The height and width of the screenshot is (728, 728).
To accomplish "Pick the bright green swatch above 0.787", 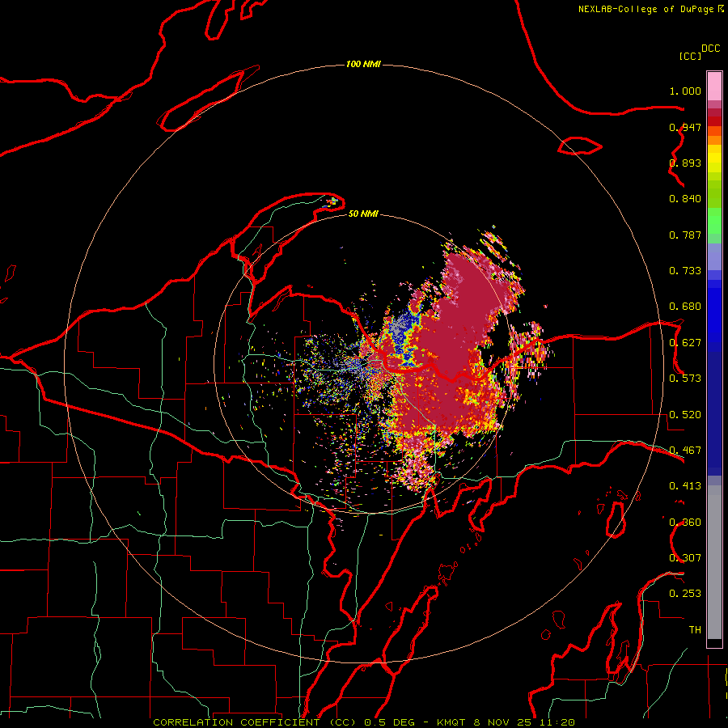I will tap(714, 221).
